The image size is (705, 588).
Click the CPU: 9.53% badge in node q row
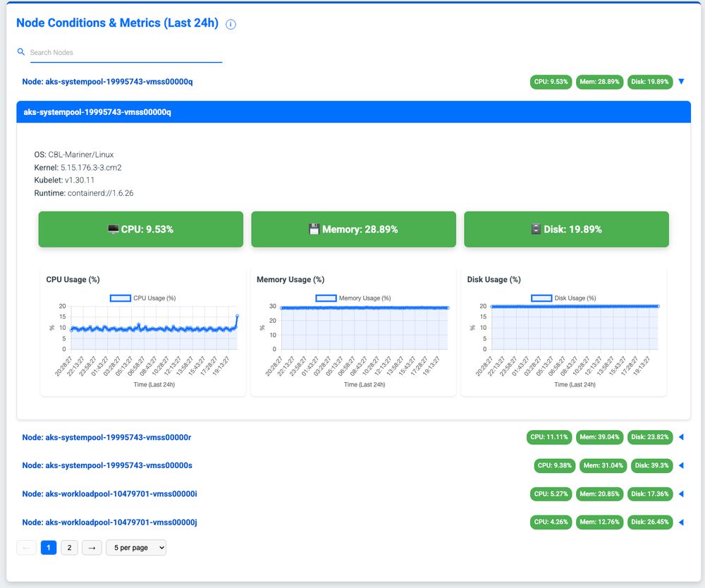pyautogui.click(x=551, y=82)
